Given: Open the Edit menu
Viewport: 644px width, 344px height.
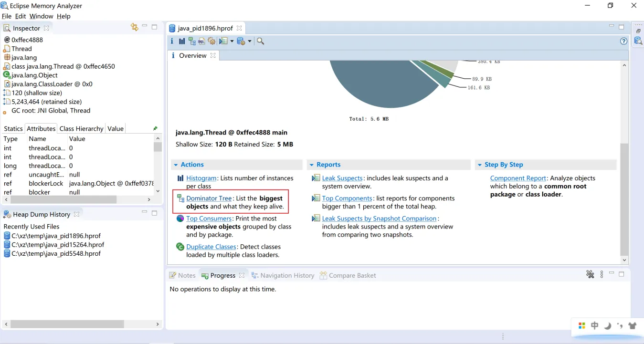Looking at the screenshot, I should [x=21, y=16].
